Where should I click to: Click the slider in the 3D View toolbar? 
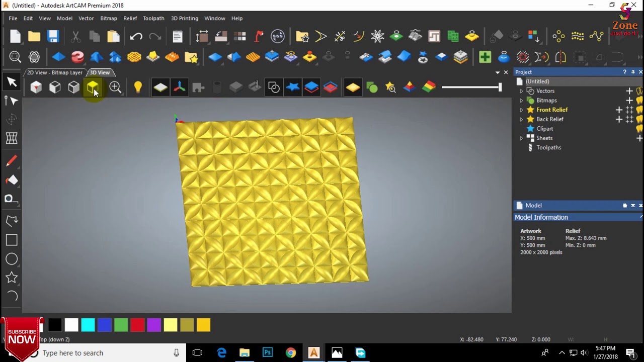click(x=472, y=87)
